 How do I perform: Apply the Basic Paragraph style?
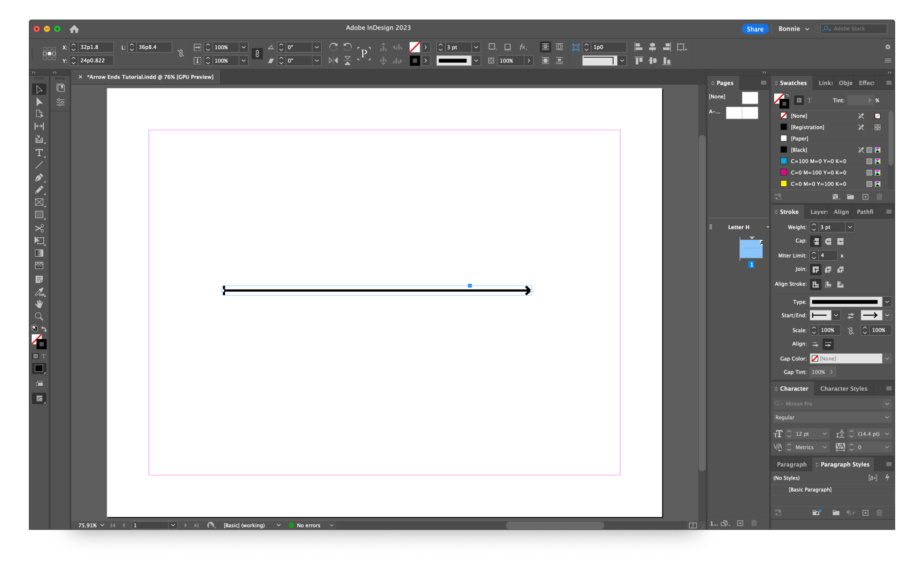pyautogui.click(x=809, y=489)
